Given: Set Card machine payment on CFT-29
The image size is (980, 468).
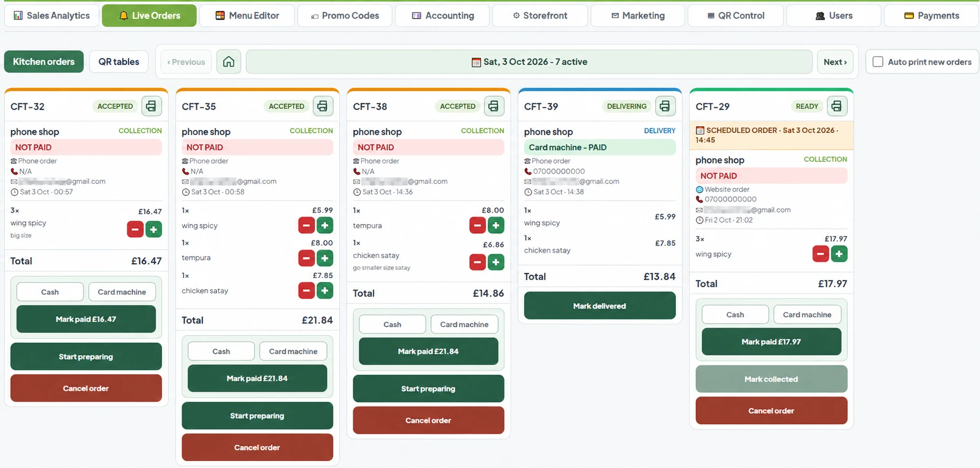Looking at the screenshot, I should click(808, 315).
